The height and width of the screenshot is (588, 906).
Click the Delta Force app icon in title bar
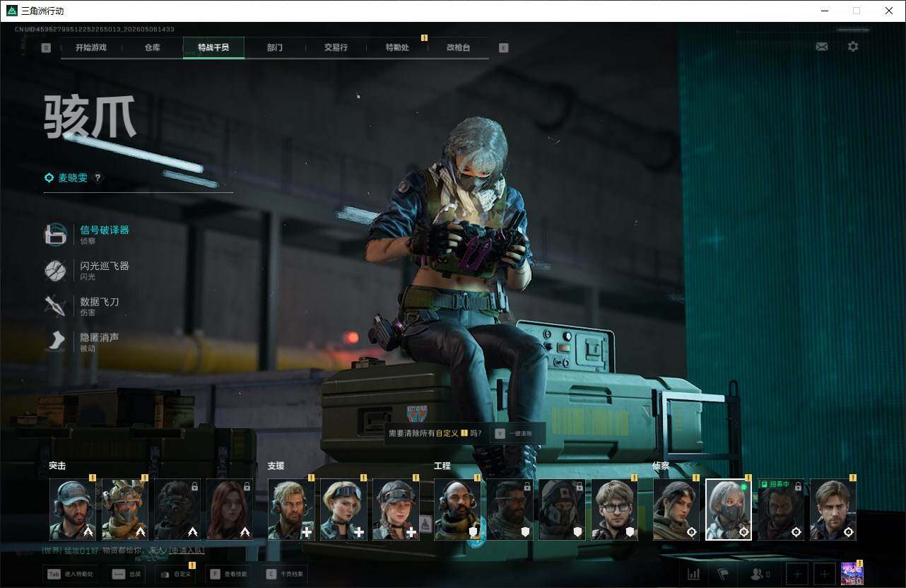click(12, 11)
